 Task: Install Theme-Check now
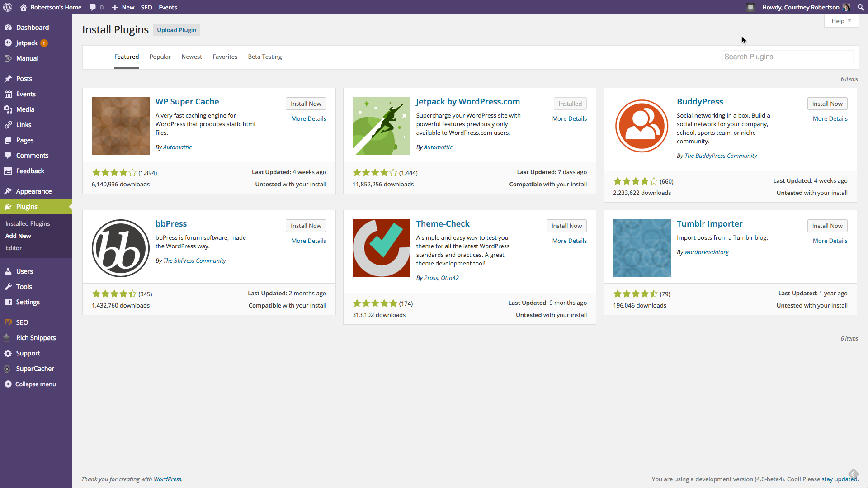566,226
